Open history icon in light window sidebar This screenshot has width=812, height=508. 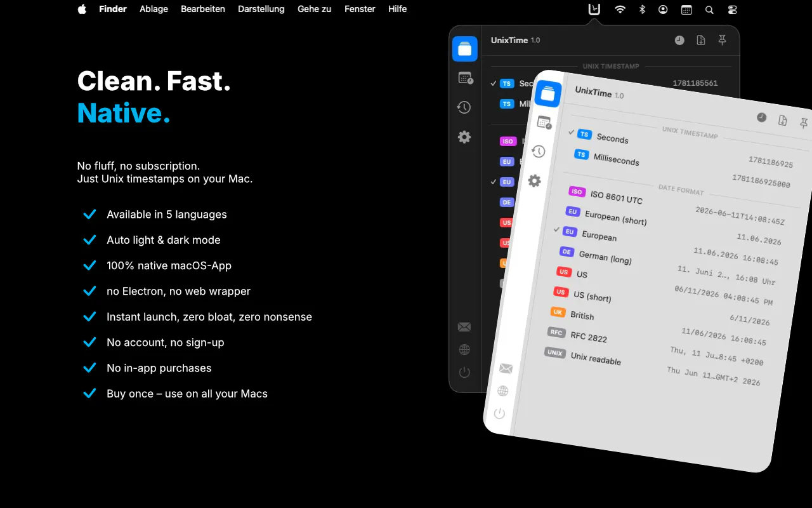coord(539,152)
